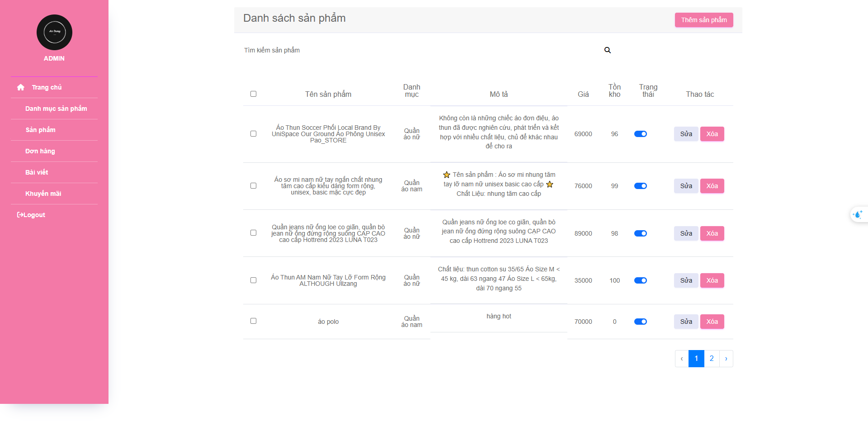
Task: Click the Thêm sản phẩm button
Action: point(704,20)
